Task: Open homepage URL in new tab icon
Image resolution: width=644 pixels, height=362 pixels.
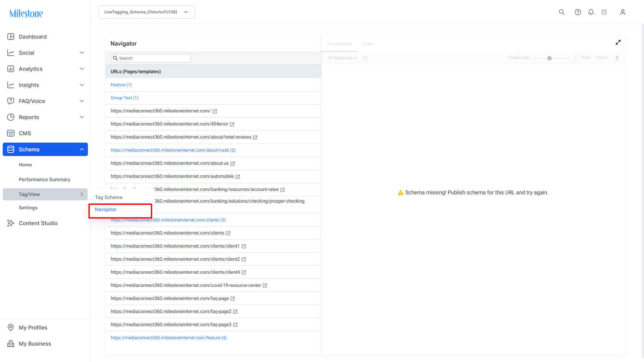Action: [215, 111]
